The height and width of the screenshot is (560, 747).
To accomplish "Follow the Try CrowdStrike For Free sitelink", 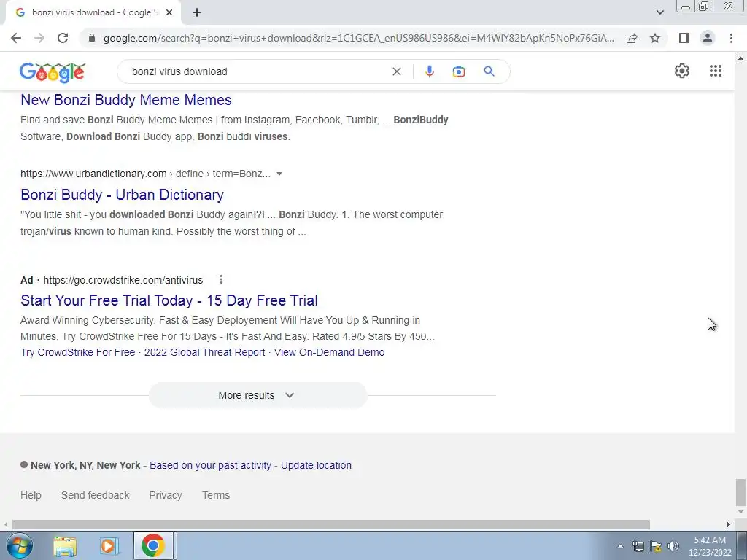I will point(77,352).
